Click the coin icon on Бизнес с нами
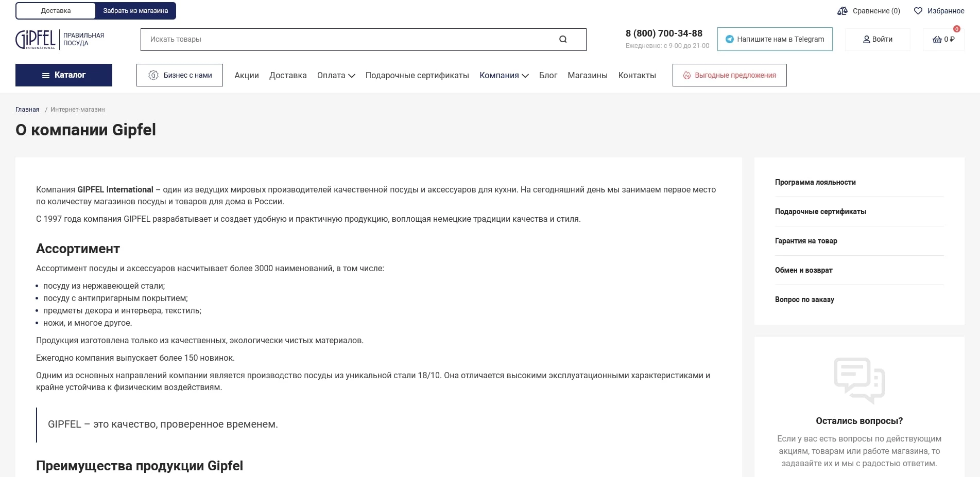 coord(152,75)
